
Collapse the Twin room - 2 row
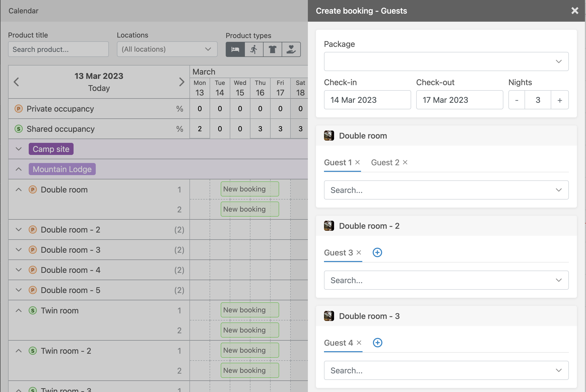19,351
